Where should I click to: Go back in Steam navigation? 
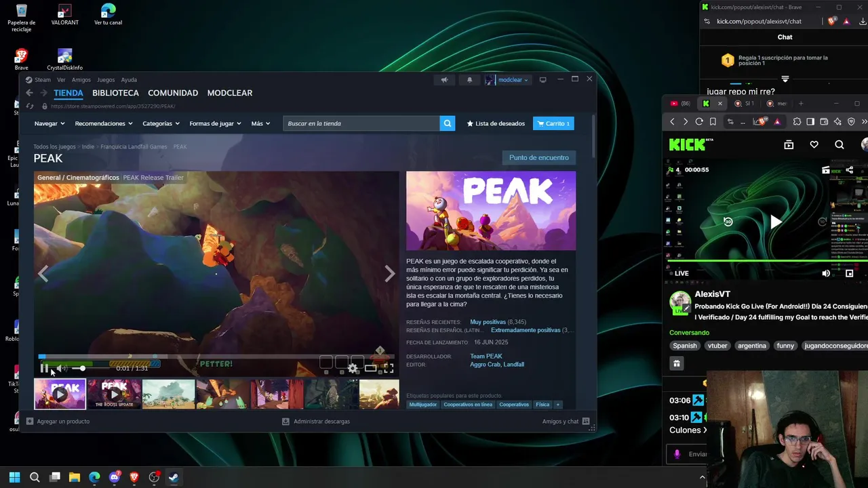coord(29,93)
